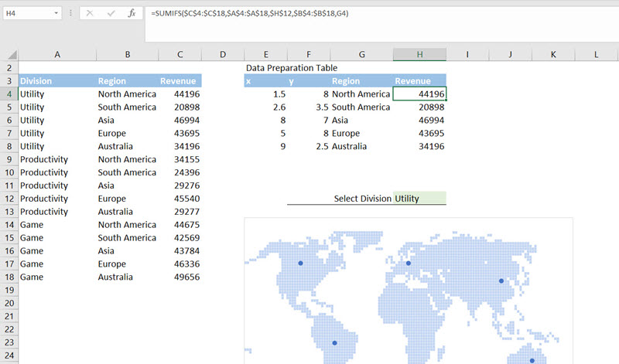Click the Name Box showing H4

click(26, 14)
